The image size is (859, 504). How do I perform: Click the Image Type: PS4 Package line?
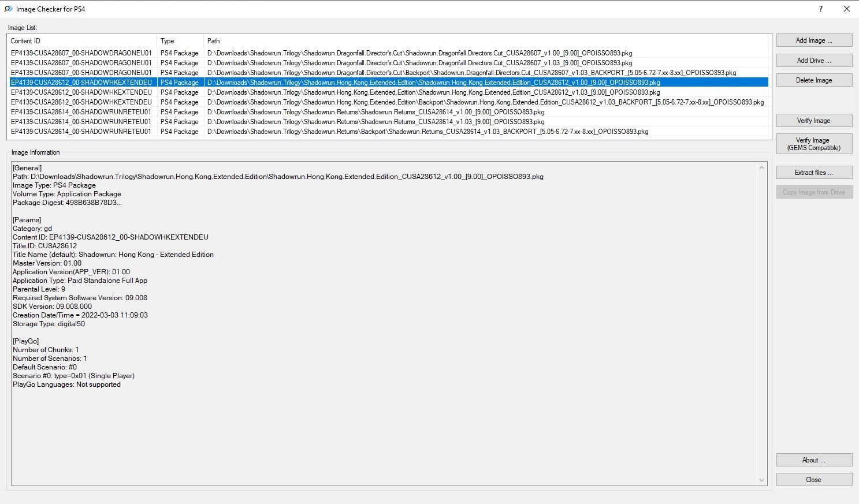[54, 185]
